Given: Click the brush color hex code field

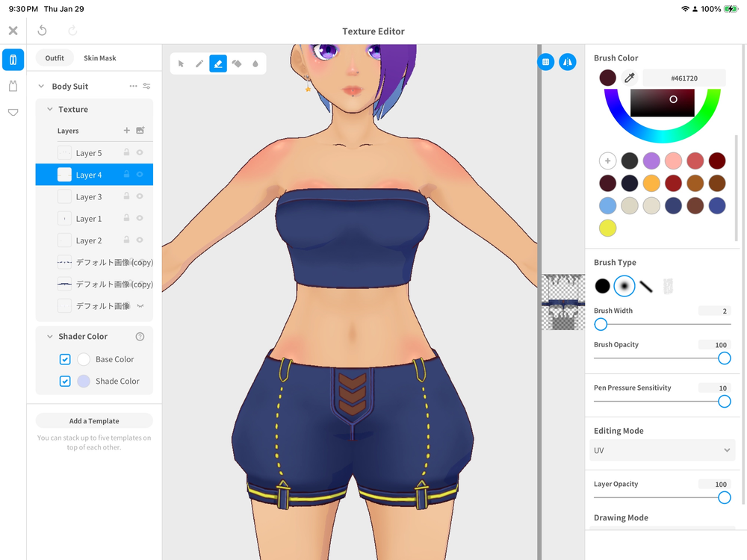Looking at the screenshot, I should pyautogui.click(x=684, y=78).
